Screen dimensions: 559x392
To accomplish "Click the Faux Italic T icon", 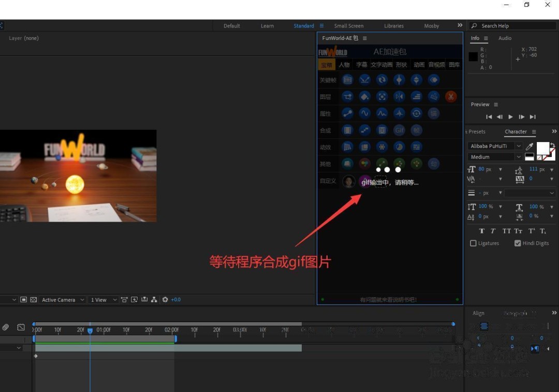I will click(x=493, y=231).
